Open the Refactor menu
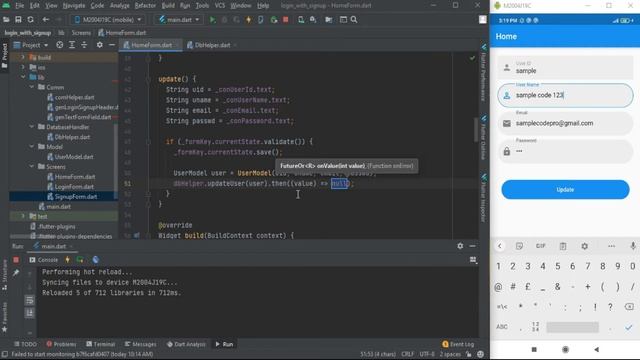The width and height of the screenshot is (640, 360). pyautogui.click(x=145, y=6)
